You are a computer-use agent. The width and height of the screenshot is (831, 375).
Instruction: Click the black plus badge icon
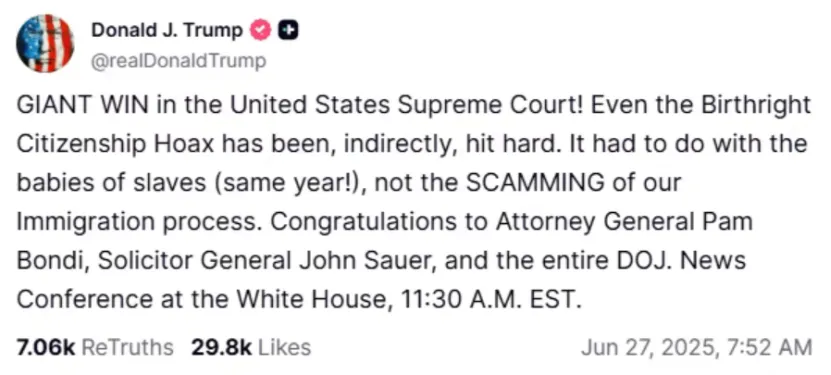289,31
